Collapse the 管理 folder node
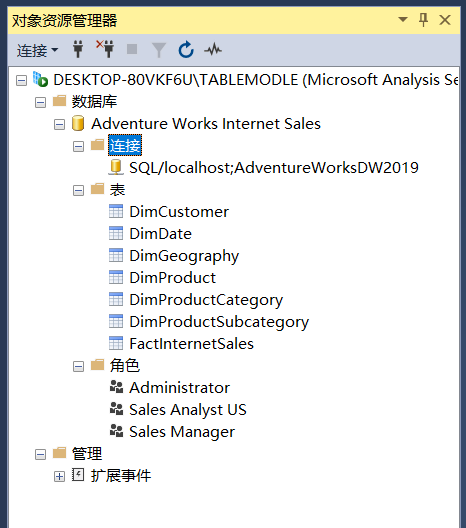 (40, 455)
